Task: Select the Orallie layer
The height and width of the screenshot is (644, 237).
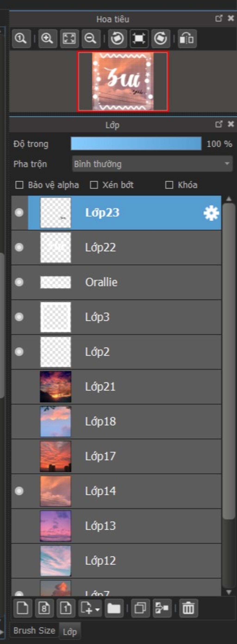Action: click(x=116, y=282)
